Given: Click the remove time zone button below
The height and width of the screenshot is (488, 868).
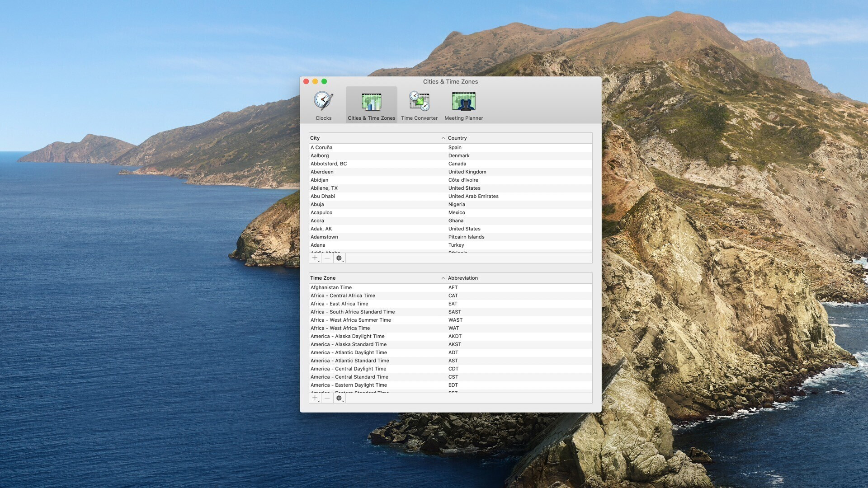Looking at the screenshot, I should pyautogui.click(x=327, y=398).
